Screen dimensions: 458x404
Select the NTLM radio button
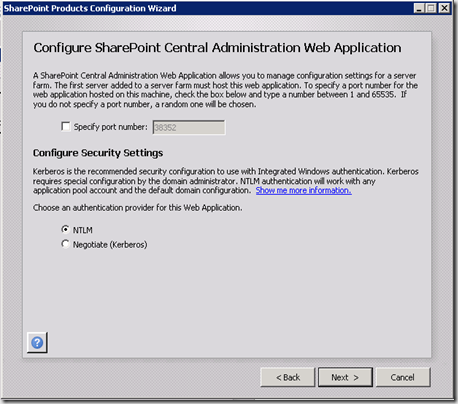click(x=65, y=229)
